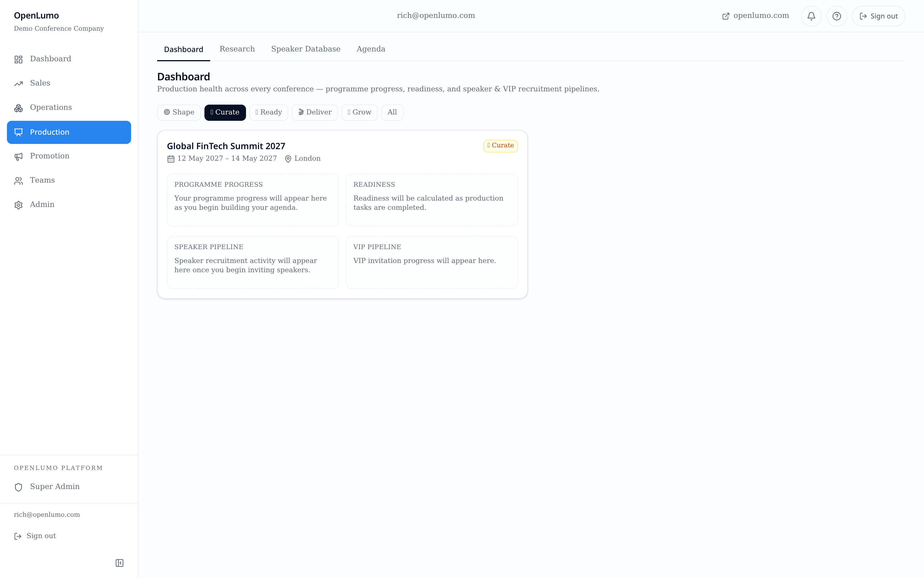
Task: Open the Operations section label
Action: pyautogui.click(x=51, y=108)
